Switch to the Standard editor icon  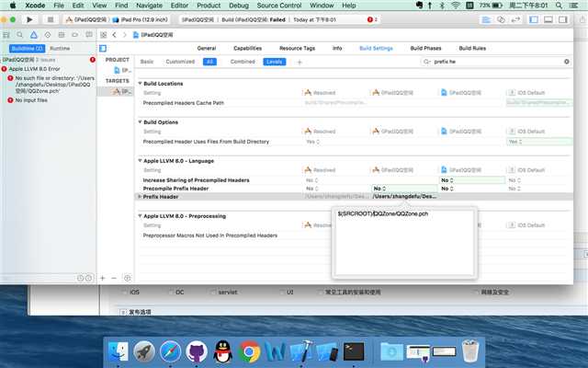[486, 19]
